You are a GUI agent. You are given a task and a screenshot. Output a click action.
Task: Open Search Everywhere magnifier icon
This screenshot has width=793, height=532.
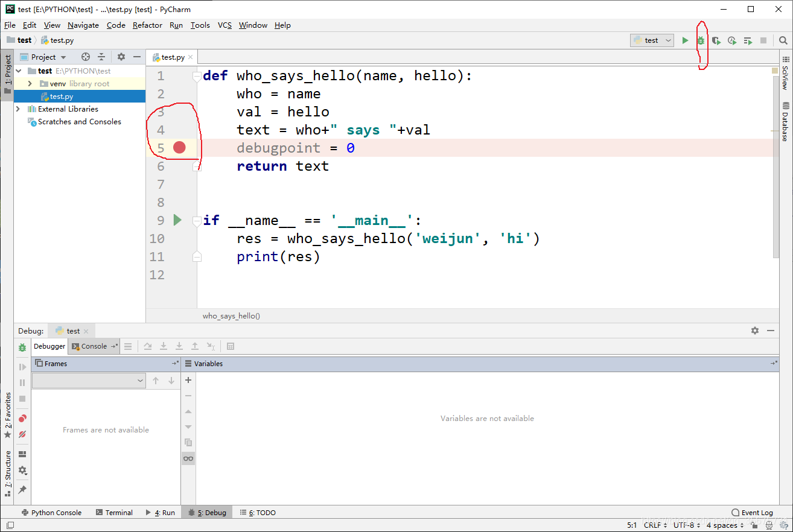(783, 40)
